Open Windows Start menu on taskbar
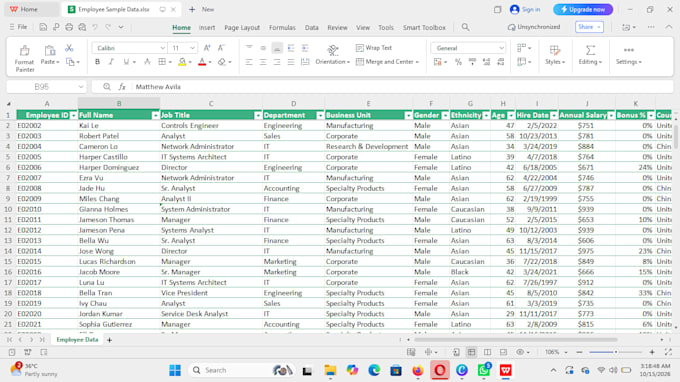Image resolution: width=680 pixels, height=382 pixels. 175,370
